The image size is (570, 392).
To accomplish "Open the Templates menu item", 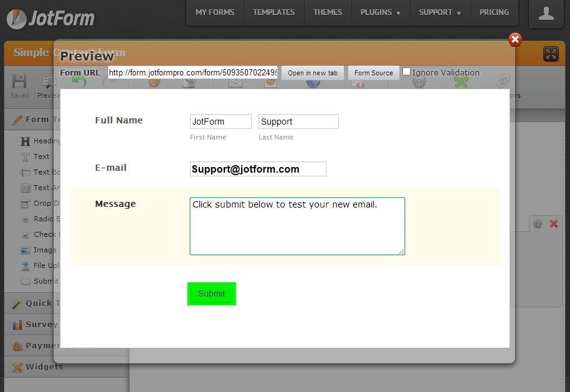I will (273, 12).
